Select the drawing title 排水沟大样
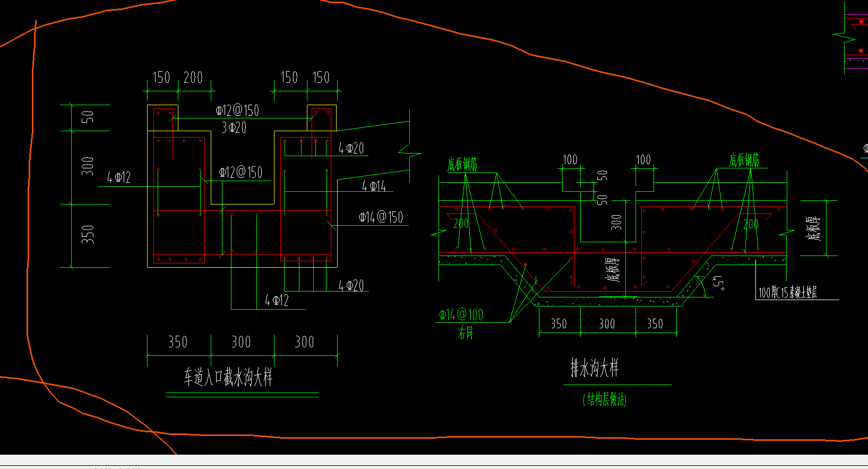The height and width of the screenshot is (469, 868). point(595,368)
